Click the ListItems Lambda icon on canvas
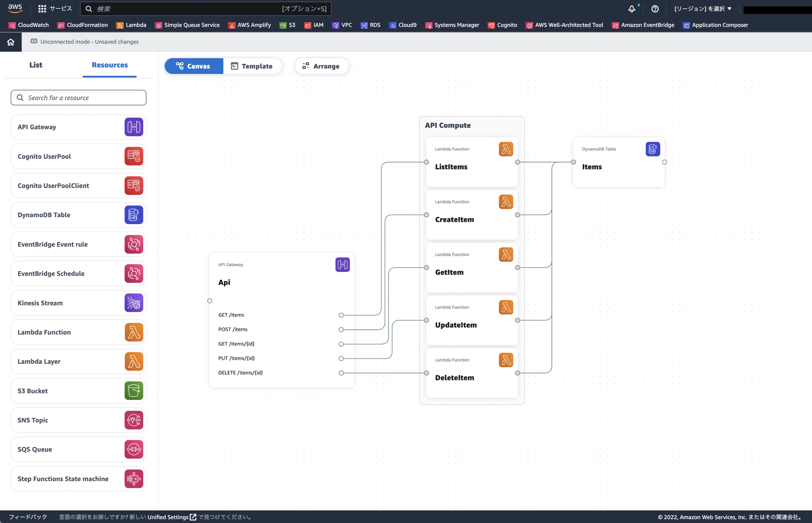Viewport: 812px width, 523px height. [x=506, y=149]
